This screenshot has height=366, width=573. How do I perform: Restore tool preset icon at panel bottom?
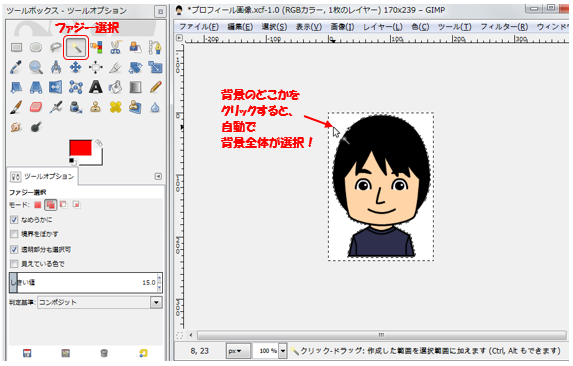[65, 353]
